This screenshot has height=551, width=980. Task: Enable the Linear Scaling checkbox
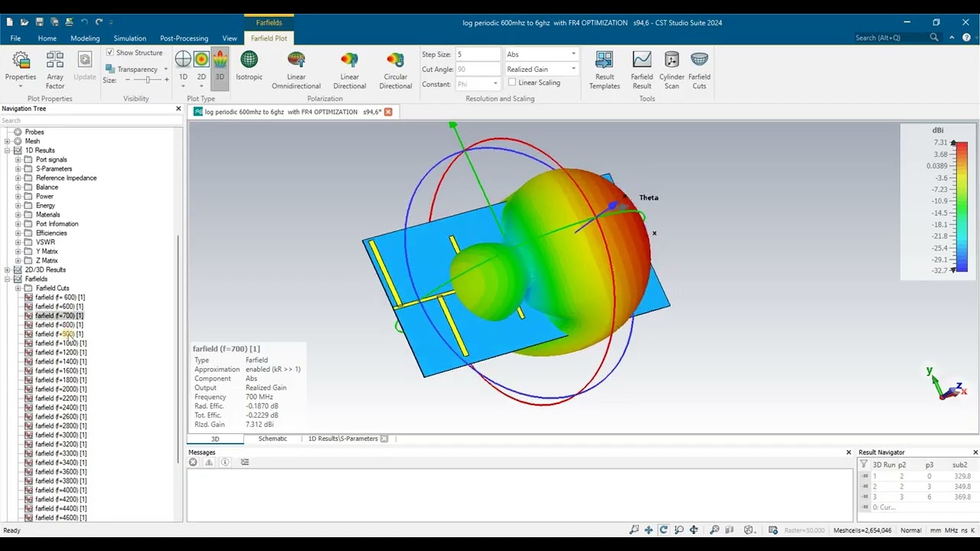pyautogui.click(x=512, y=83)
